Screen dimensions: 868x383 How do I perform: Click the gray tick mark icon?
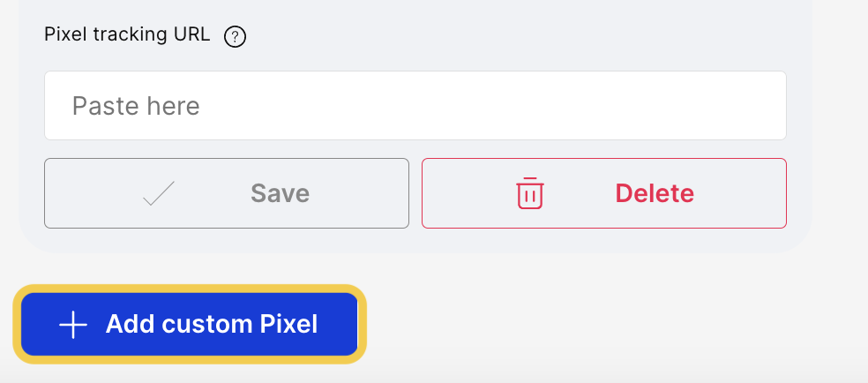159,193
